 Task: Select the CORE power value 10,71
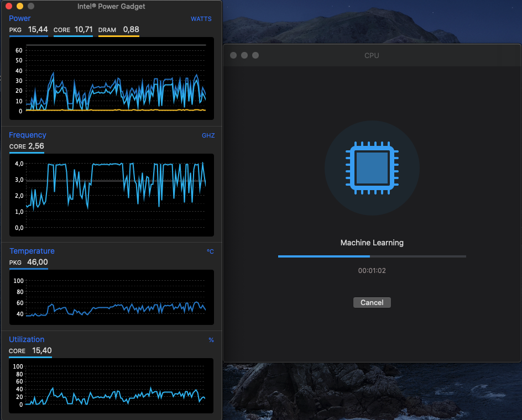tap(83, 30)
